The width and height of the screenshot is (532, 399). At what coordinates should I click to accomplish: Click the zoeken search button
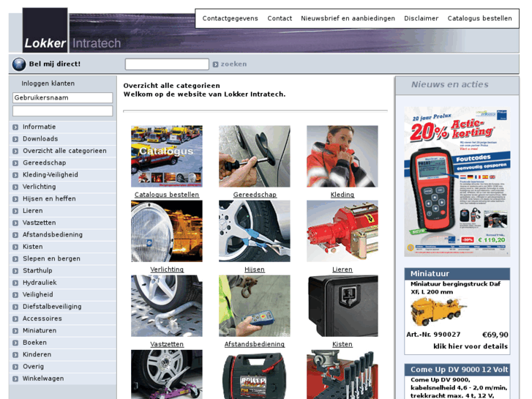(233, 64)
